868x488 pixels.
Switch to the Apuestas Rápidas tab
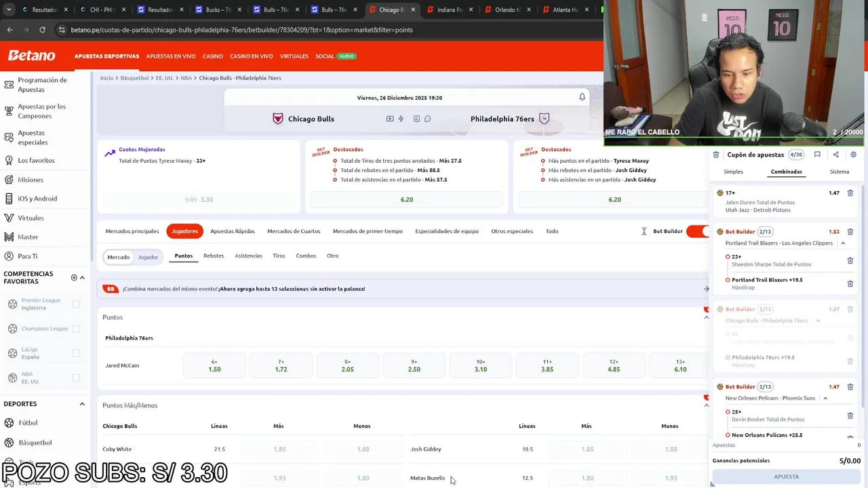tap(233, 231)
